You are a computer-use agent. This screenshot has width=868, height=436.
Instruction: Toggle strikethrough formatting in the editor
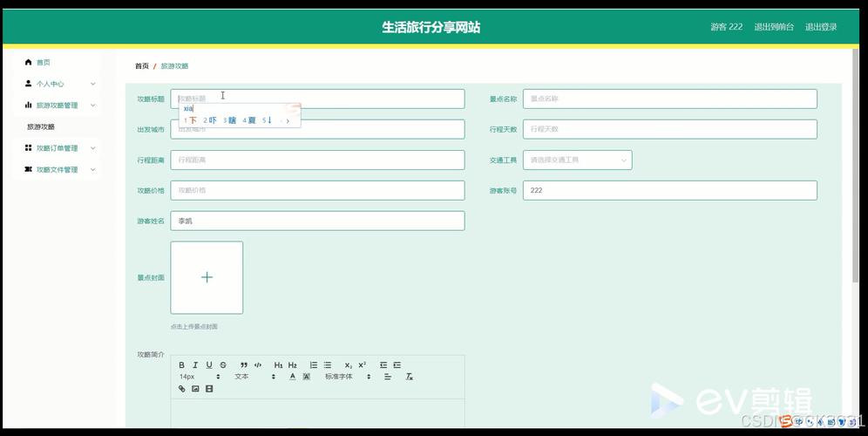(223, 365)
